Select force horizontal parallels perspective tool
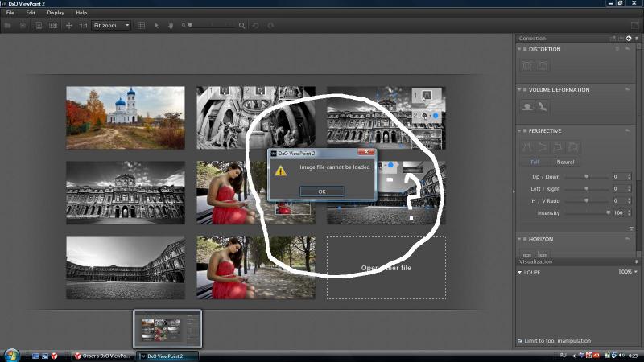Image resolution: width=644 pixels, height=362 pixels. (543, 147)
